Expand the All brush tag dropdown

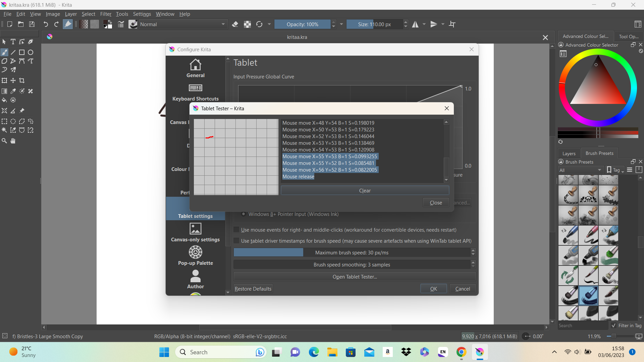point(581,170)
